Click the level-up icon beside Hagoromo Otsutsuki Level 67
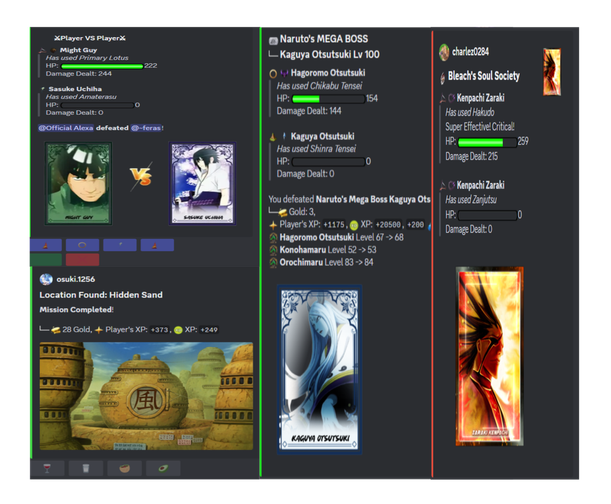The image size is (611, 504). click(x=274, y=237)
